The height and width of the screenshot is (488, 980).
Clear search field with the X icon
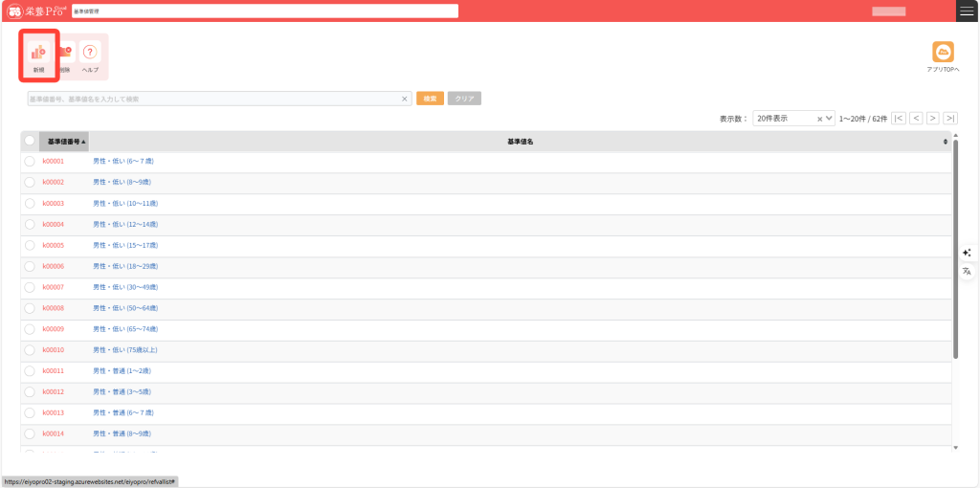tap(405, 99)
